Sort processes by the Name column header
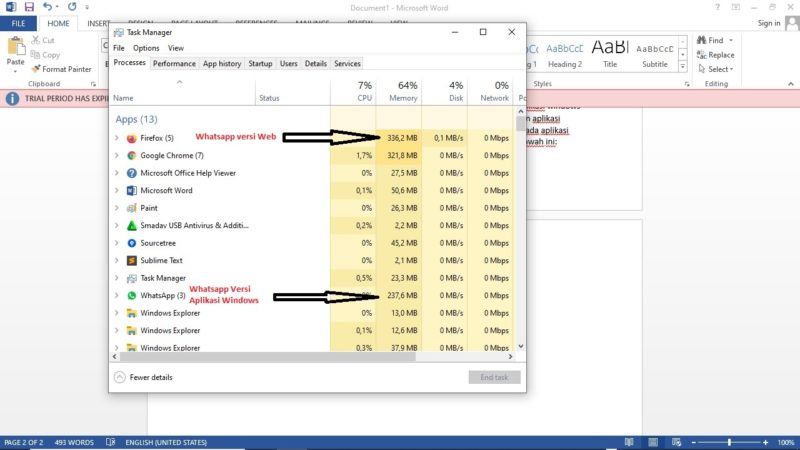The width and height of the screenshot is (800, 450). [182, 92]
